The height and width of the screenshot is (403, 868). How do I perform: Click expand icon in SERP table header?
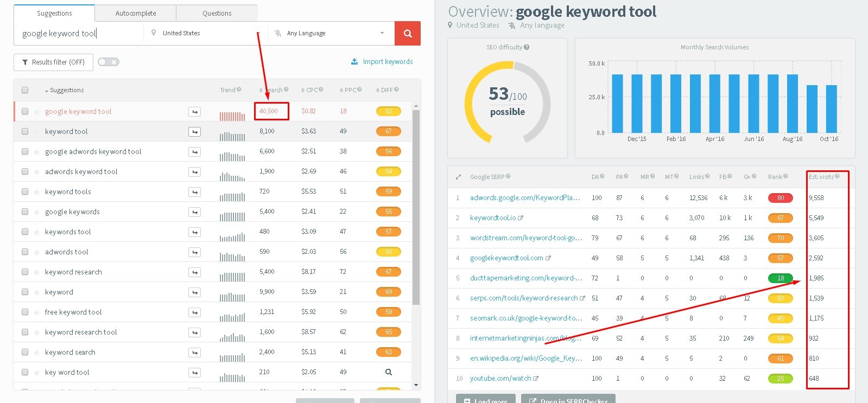coord(458,177)
